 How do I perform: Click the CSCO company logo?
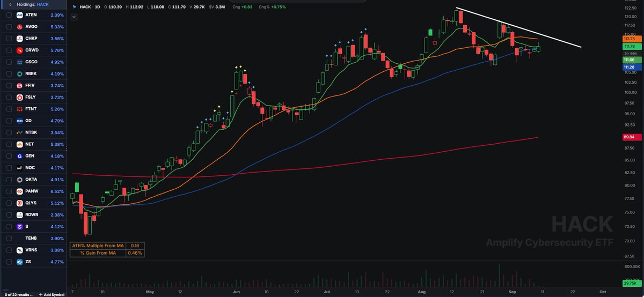19,62
